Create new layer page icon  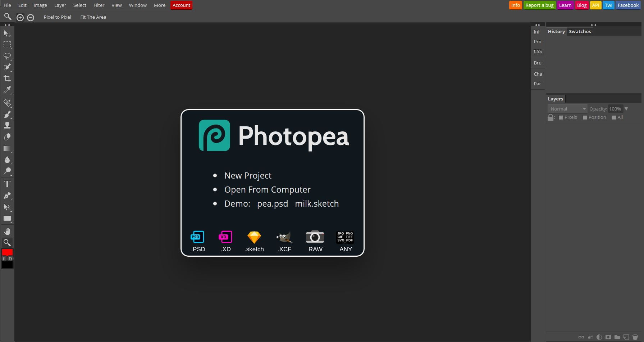[626, 337]
